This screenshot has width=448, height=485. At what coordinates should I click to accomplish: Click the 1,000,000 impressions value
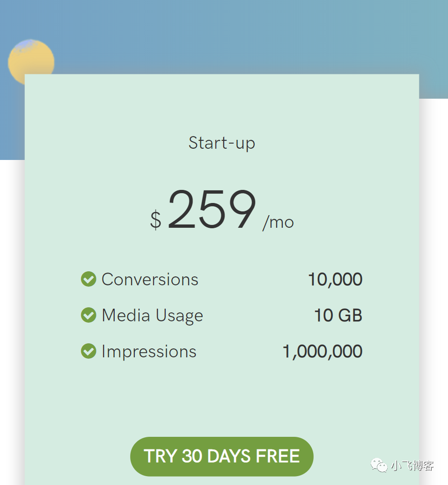pos(323,351)
